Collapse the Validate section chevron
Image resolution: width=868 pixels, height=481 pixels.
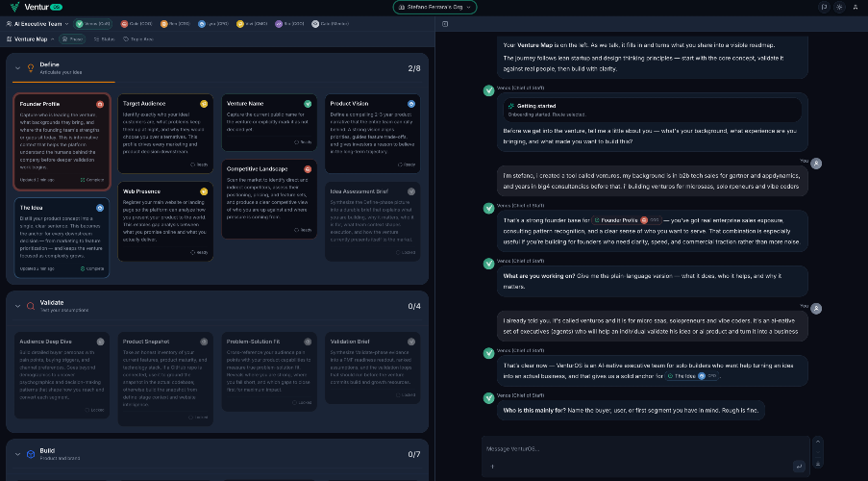pyautogui.click(x=17, y=306)
